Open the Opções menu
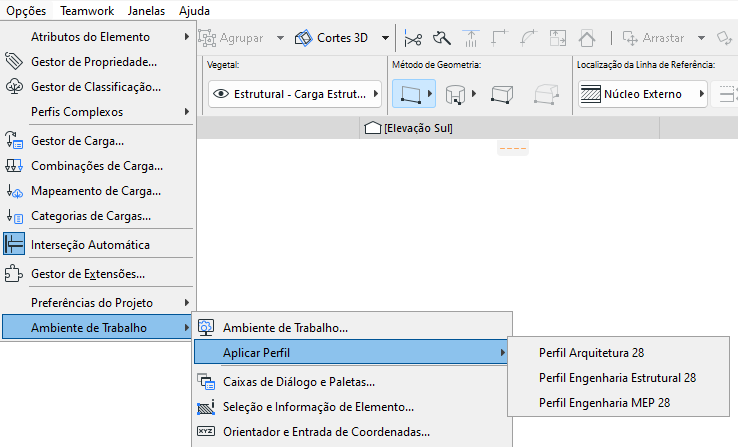The height and width of the screenshot is (447, 738). [26, 10]
